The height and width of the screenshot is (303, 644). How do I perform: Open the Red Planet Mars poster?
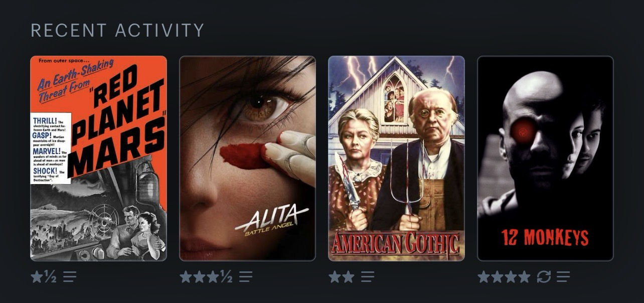98,159
